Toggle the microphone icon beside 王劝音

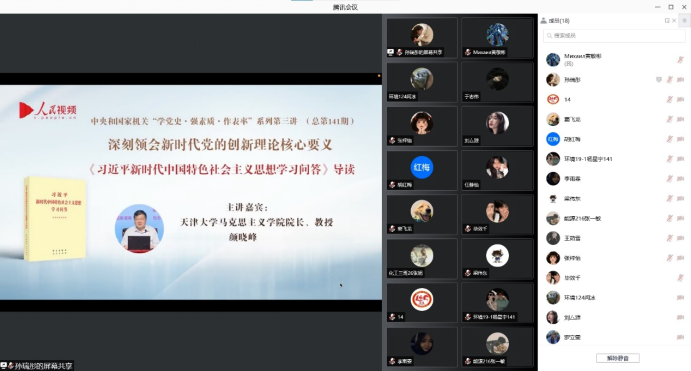669,238
